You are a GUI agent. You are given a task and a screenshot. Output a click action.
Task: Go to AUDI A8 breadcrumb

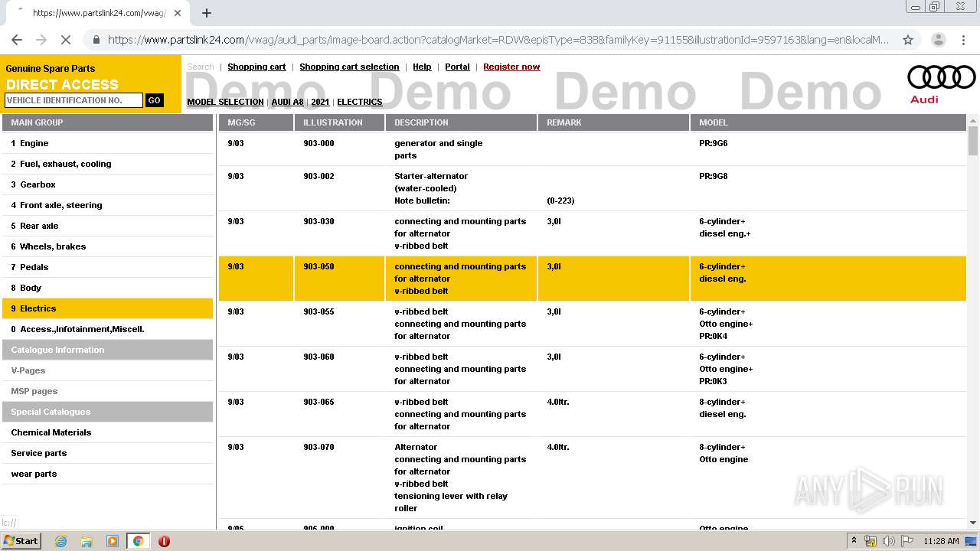(x=287, y=102)
